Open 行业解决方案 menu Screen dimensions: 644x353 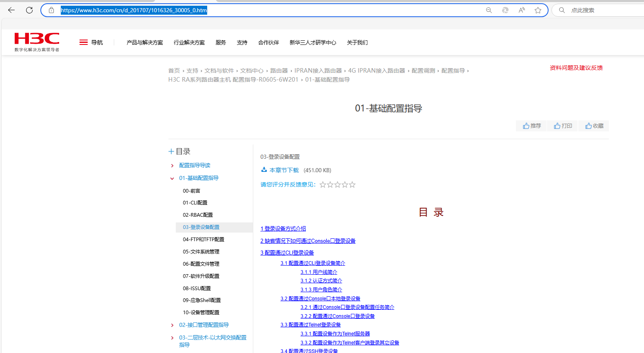(189, 42)
